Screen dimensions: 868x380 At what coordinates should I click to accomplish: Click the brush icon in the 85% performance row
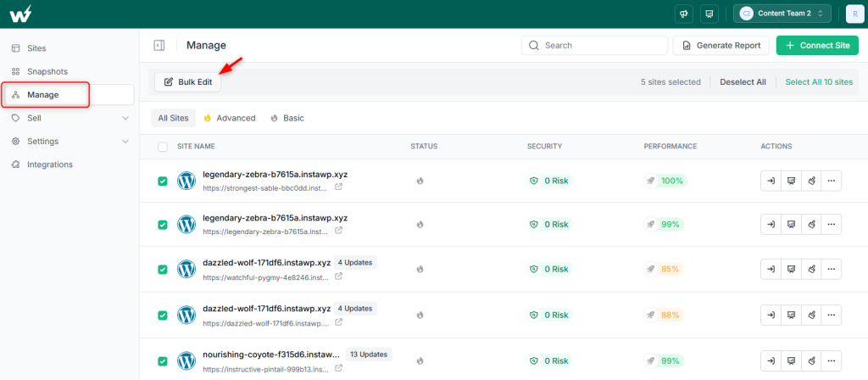tap(811, 269)
